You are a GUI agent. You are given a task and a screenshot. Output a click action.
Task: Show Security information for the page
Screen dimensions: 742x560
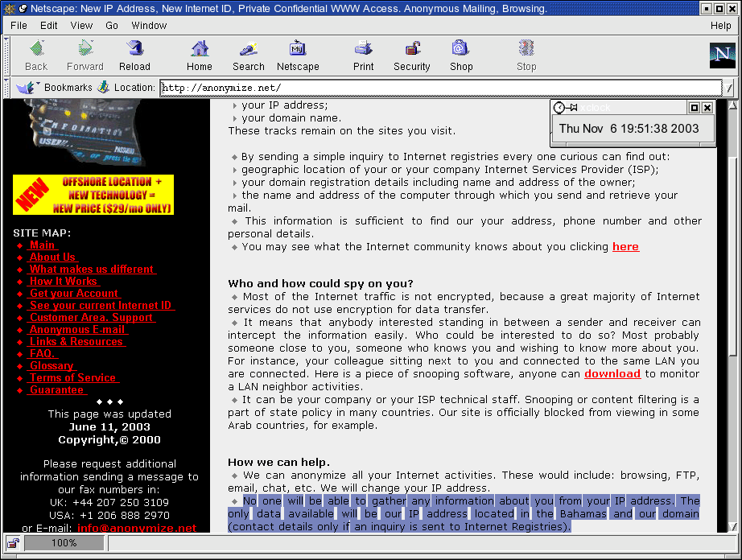[412, 56]
